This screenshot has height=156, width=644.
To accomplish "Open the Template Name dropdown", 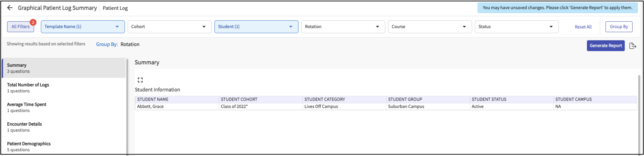I will [83, 27].
